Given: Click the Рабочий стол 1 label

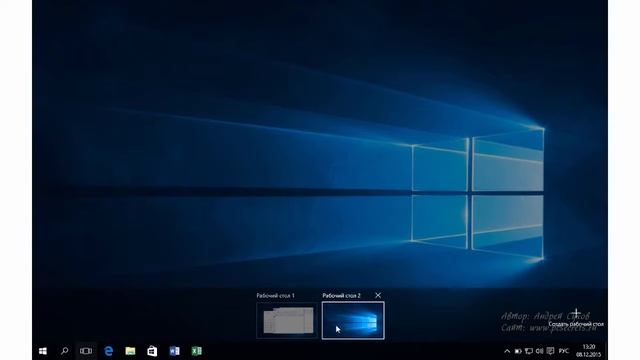Looking at the screenshot, I should pyautogui.click(x=276, y=296).
